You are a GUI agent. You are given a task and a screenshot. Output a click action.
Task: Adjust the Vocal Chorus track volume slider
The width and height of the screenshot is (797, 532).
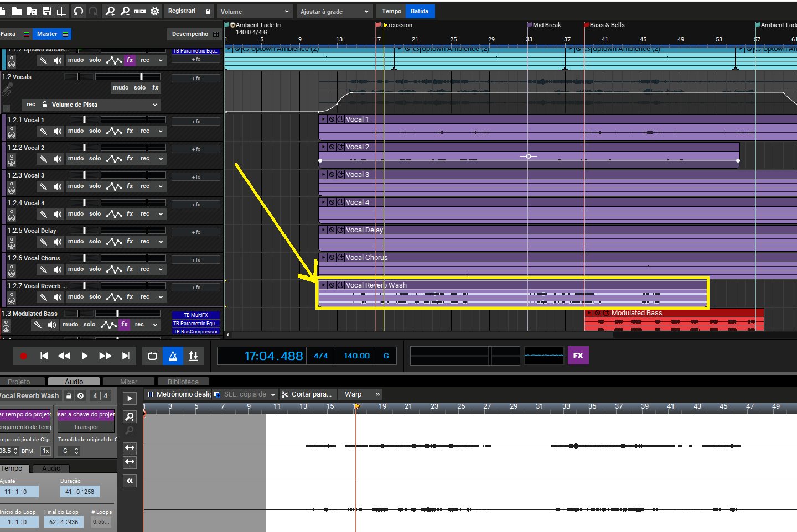tap(133, 258)
